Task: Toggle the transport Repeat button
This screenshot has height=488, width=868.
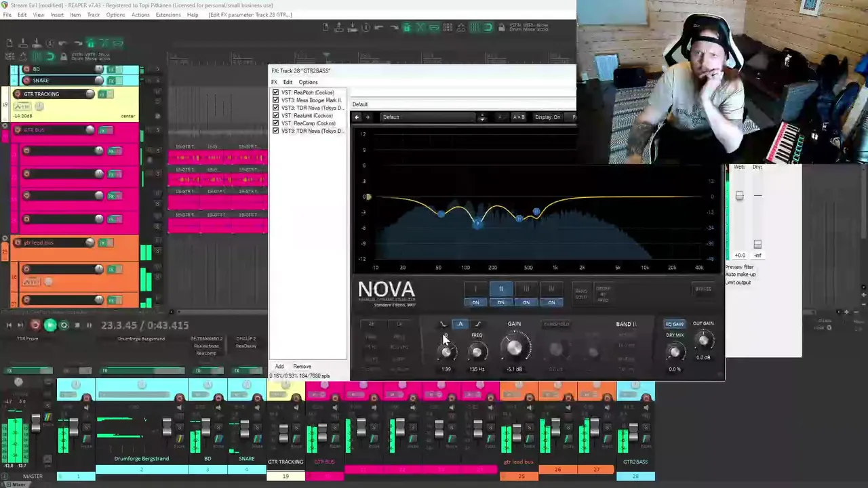Action: coord(64,325)
